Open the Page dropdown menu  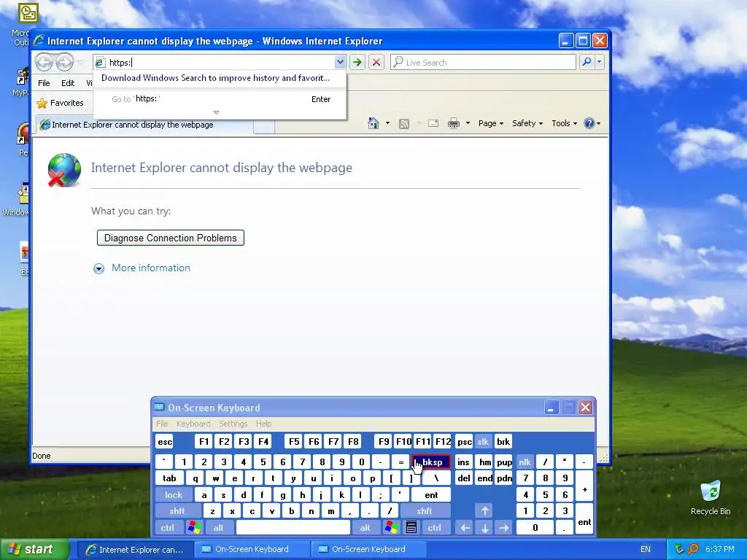click(491, 123)
